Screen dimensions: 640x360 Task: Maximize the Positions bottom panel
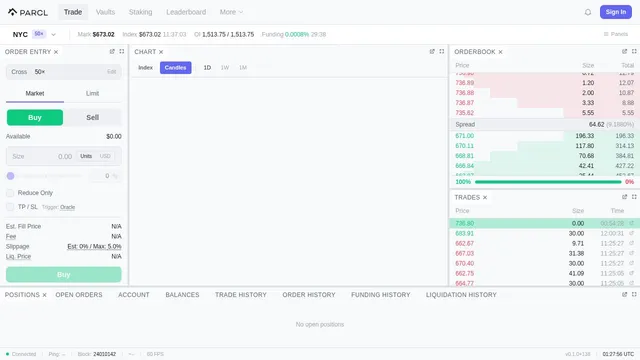[634, 294]
